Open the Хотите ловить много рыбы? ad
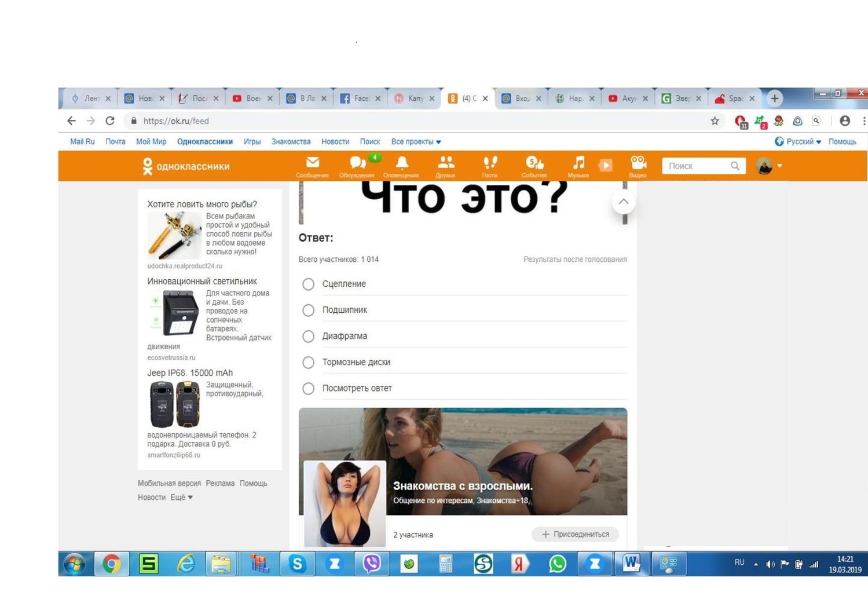 click(202, 204)
